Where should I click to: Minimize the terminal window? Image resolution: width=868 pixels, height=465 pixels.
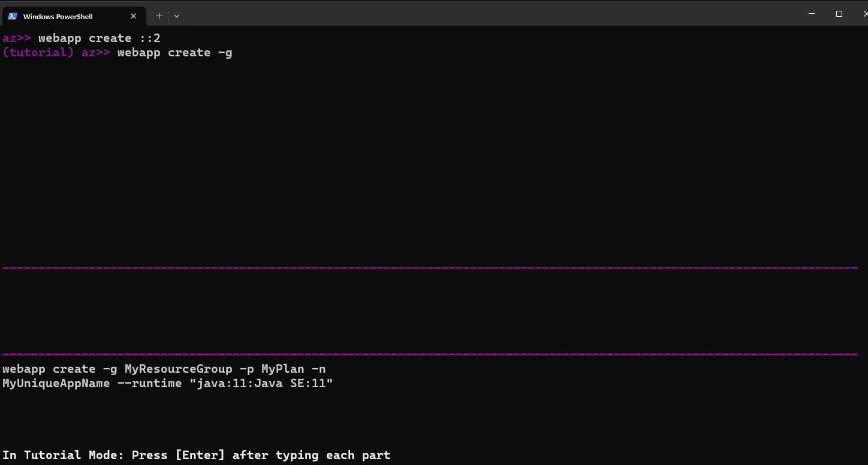[x=812, y=14]
